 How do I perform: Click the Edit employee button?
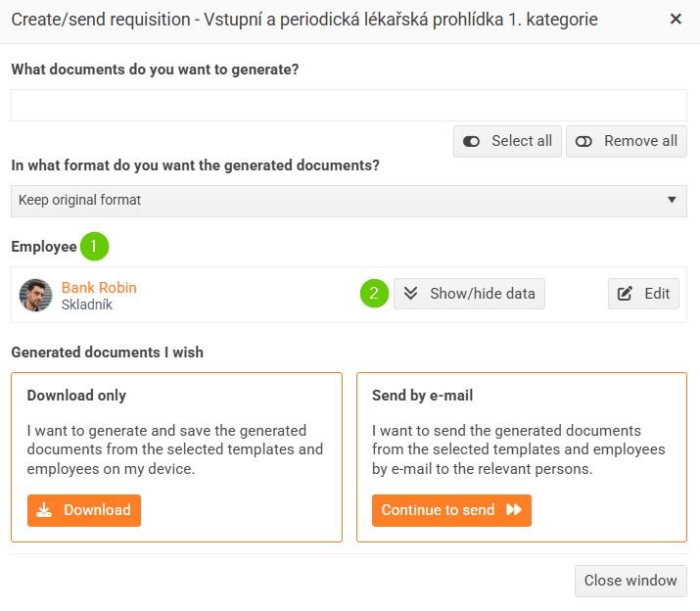point(643,294)
